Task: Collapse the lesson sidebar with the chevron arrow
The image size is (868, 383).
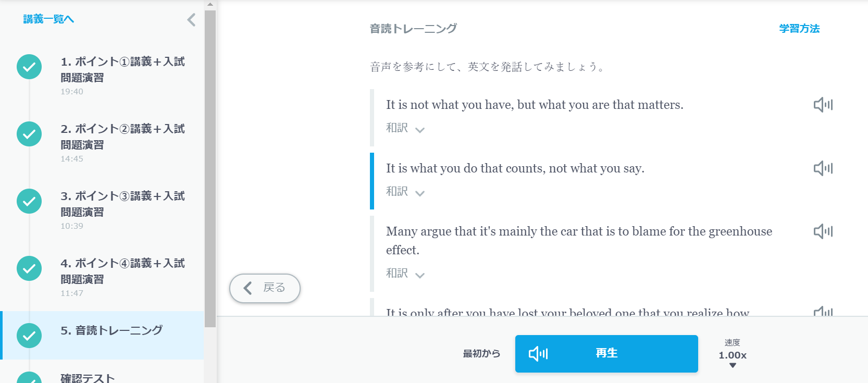Action: coord(191,20)
